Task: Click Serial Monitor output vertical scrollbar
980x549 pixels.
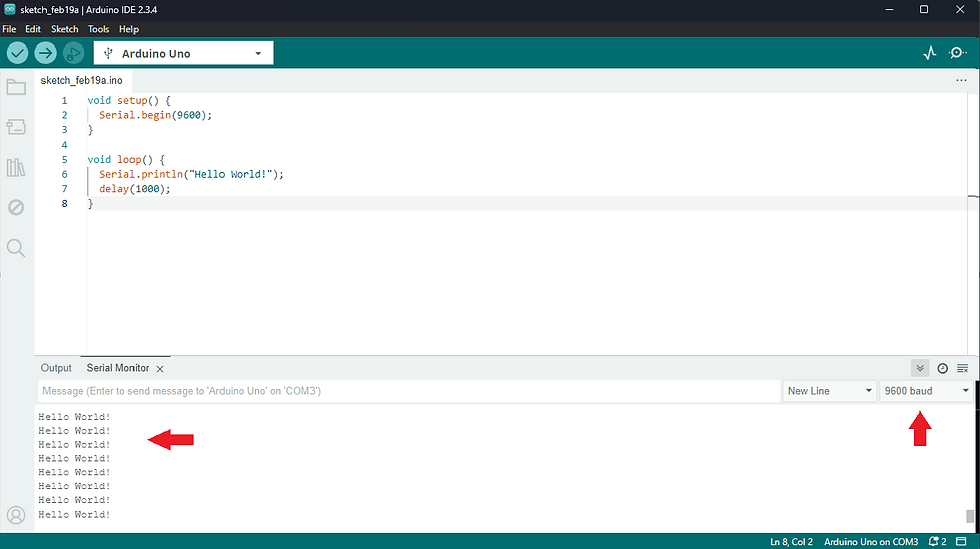Action: [x=969, y=516]
